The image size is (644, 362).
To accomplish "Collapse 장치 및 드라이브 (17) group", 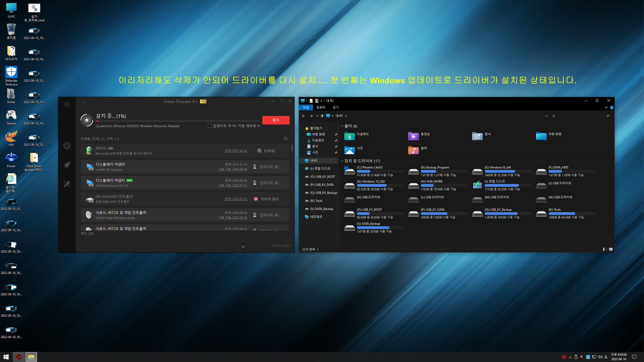I will (342, 161).
